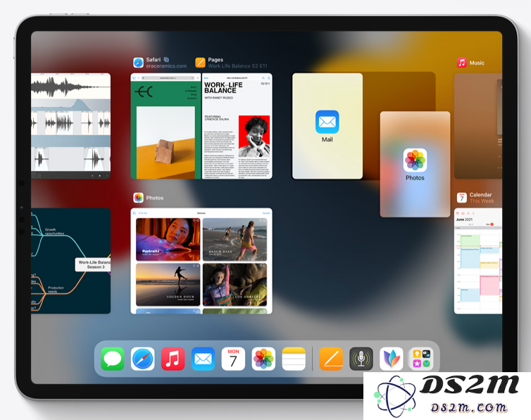Tap the share icon in Pages document
531x420 pixels.
pos(269,78)
